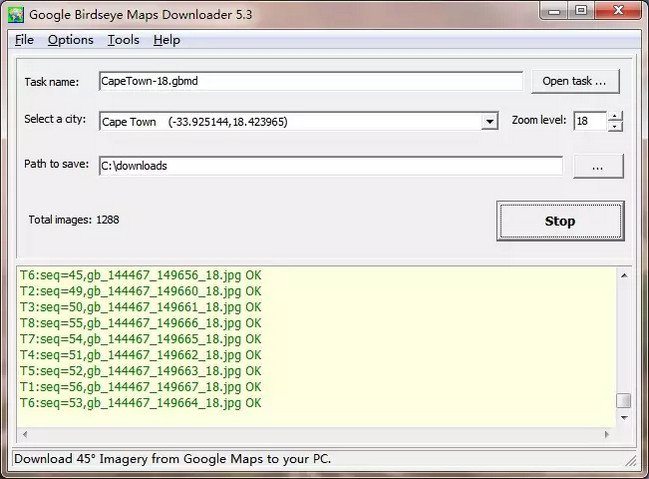Click the browse folder ellipsis button
Screen dimensions: 649x479
(598, 166)
